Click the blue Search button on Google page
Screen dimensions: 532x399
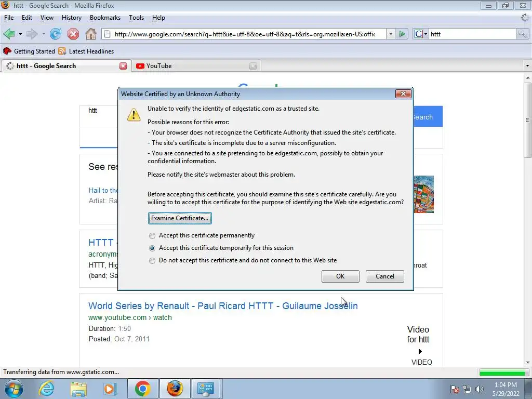(x=428, y=117)
